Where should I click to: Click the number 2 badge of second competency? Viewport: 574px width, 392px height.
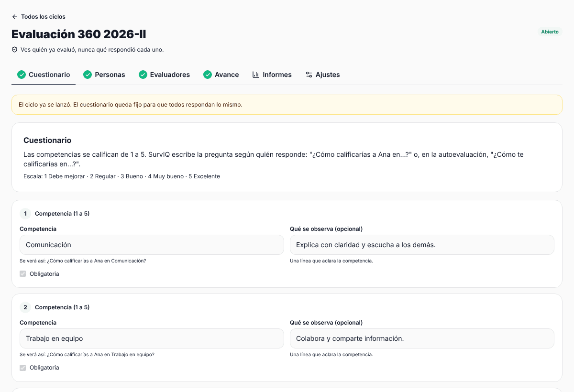pyautogui.click(x=25, y=307)
